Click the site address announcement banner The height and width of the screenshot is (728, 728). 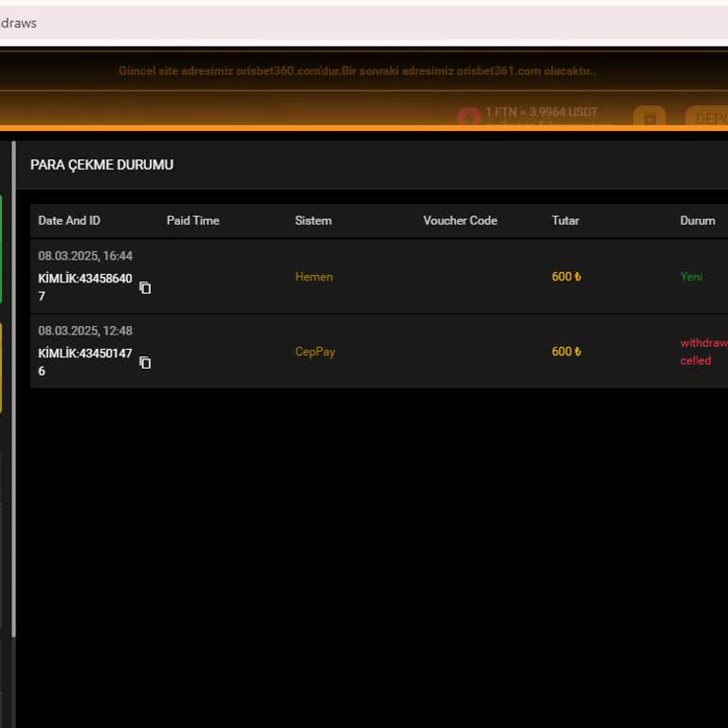click(357, 71)
